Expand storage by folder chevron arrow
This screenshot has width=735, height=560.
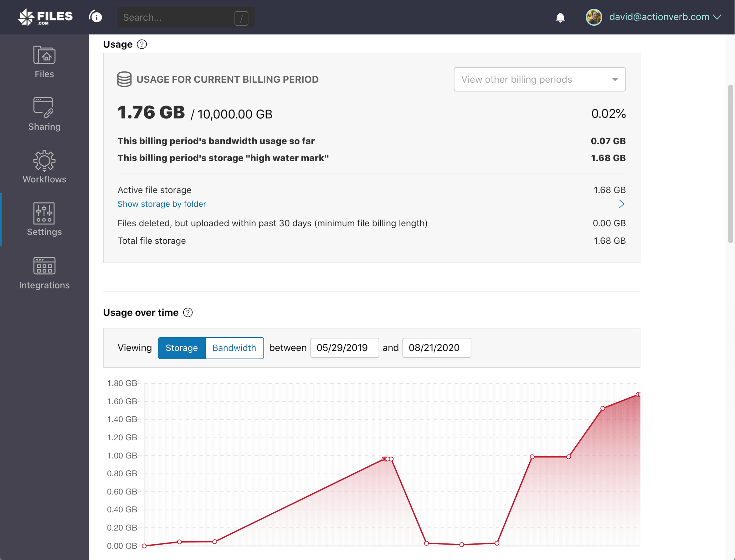coord(621,204)
